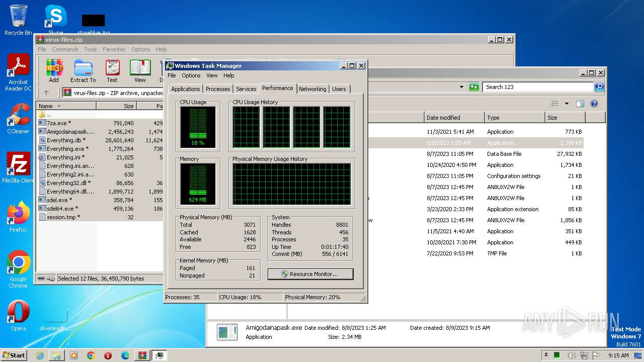644x362 pixels.
Task: Click Internet Explorer icon in taskbar
Action: (x=40, y=355)
